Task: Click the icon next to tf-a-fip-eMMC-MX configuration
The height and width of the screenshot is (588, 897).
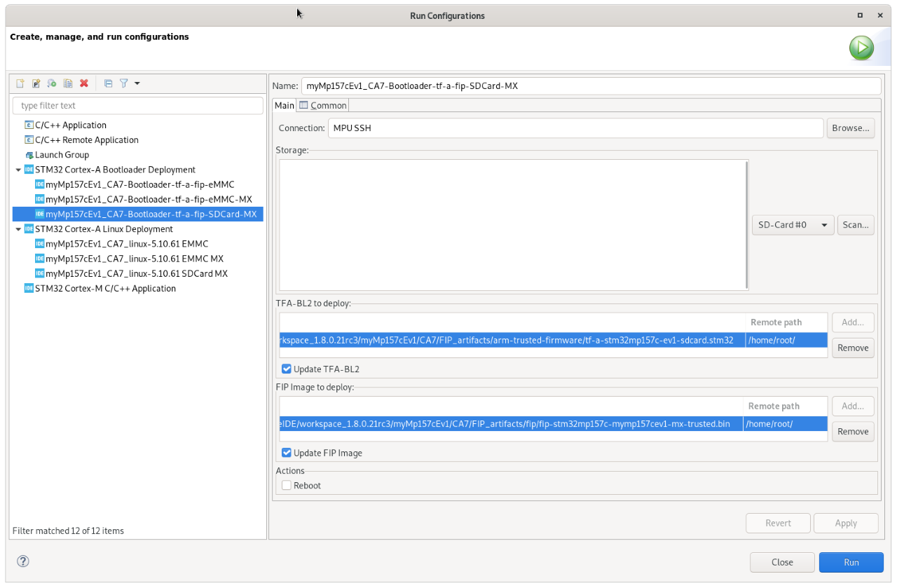Action: click(x=39, y=200)
